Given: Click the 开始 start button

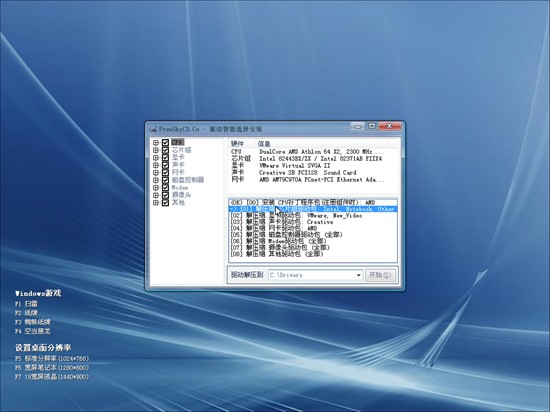Looking at the screenshot, I should click(380, 275).
